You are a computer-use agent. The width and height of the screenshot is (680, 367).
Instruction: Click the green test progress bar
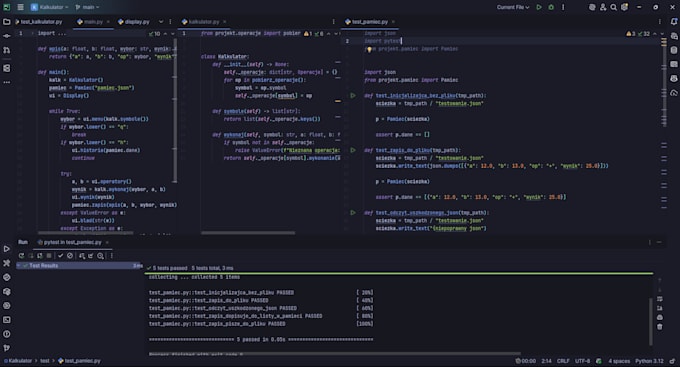click(x=399, y=273)
